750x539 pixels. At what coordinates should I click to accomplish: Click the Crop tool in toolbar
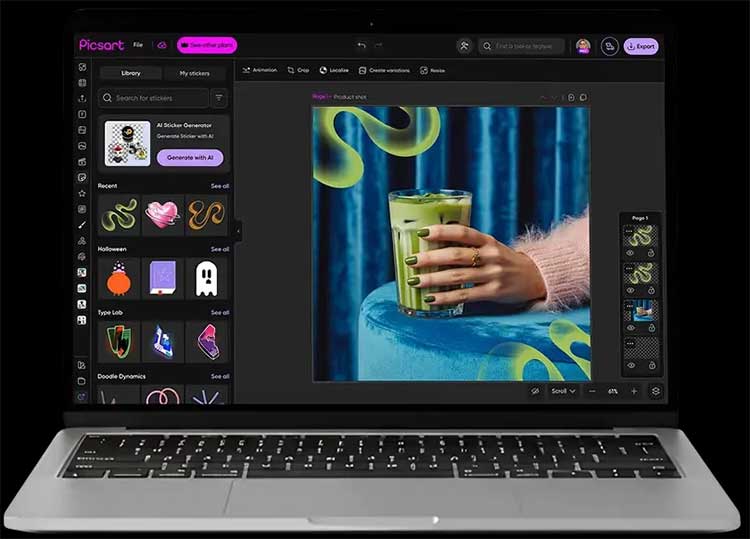click(x=298, y=70)
